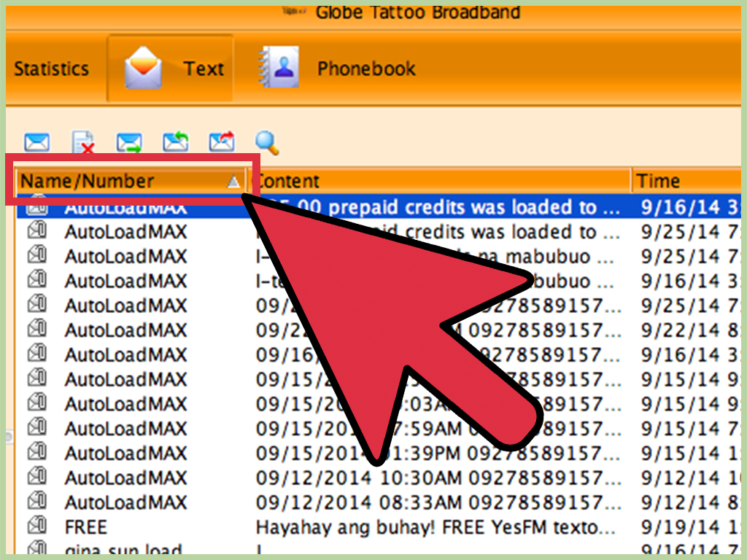Open the Statistics tab
This screenshot has width=747, height=560.
(x=52, y=69)
